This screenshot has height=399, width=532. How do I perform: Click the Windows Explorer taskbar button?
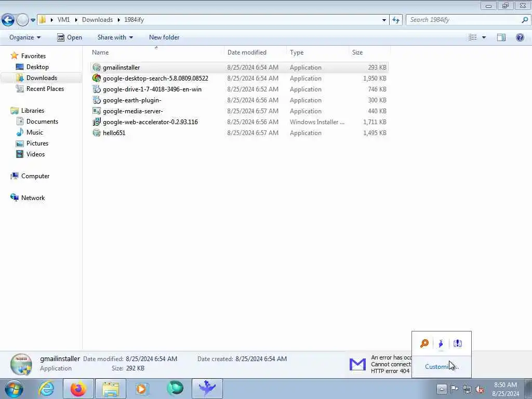tap(111, 389)
